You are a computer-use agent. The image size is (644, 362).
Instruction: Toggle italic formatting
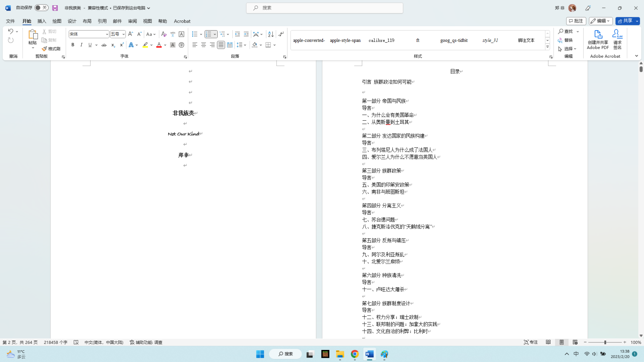(x=81, y=45)
